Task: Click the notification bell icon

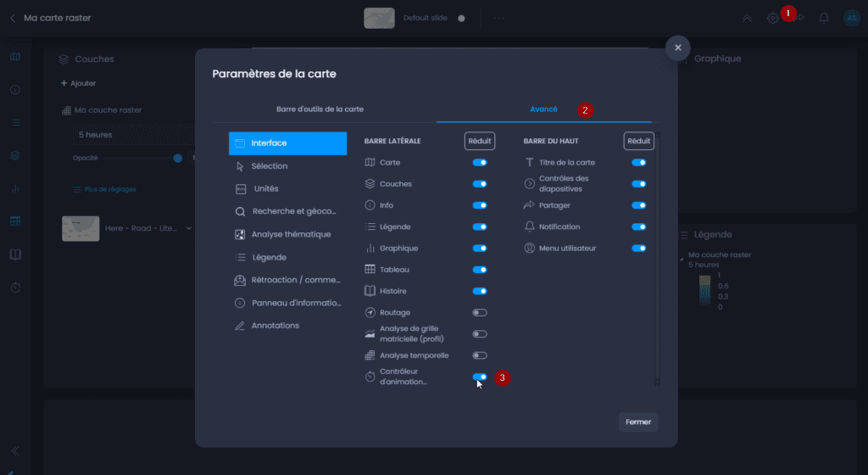Action: (824, 19)
